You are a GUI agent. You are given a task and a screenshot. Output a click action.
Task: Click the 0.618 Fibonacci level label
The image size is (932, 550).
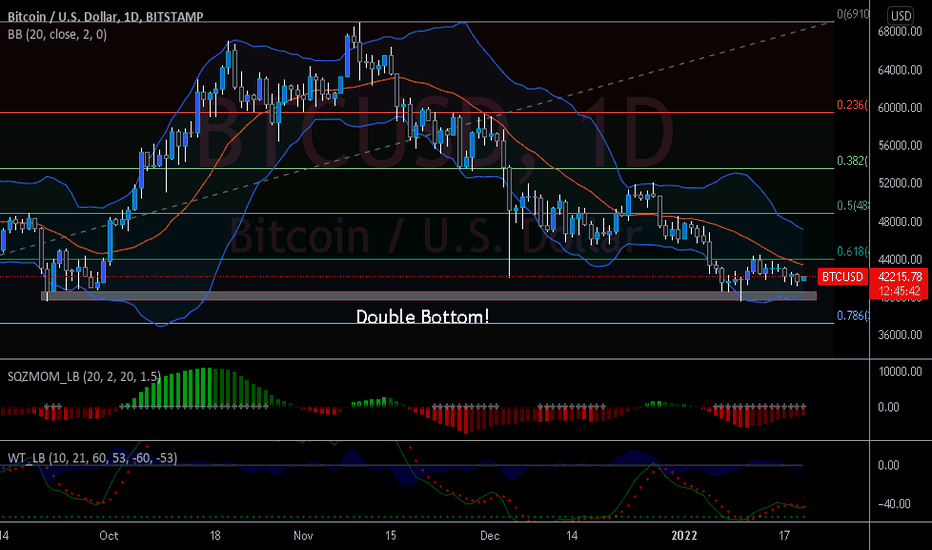tap(852, 252)
